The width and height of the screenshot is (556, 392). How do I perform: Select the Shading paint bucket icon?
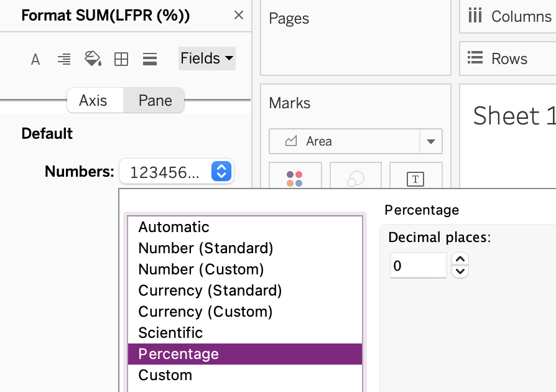[93, 59]
